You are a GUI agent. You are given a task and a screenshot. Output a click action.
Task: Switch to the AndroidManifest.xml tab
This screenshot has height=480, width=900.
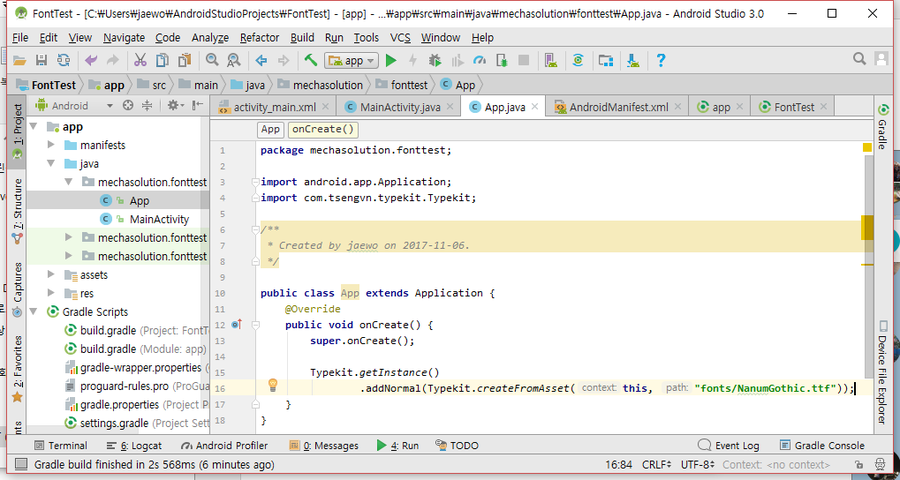(x=618, y=107)
